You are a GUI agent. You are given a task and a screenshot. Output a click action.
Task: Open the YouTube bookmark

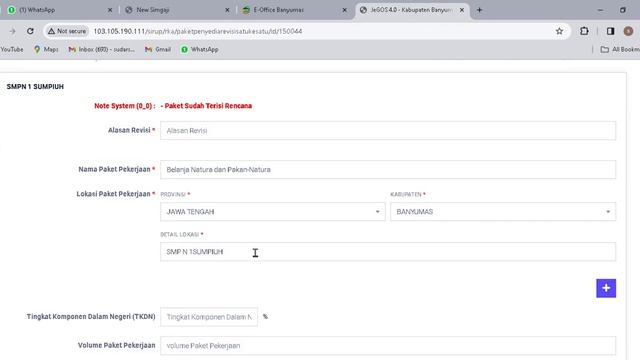point(12,49)
